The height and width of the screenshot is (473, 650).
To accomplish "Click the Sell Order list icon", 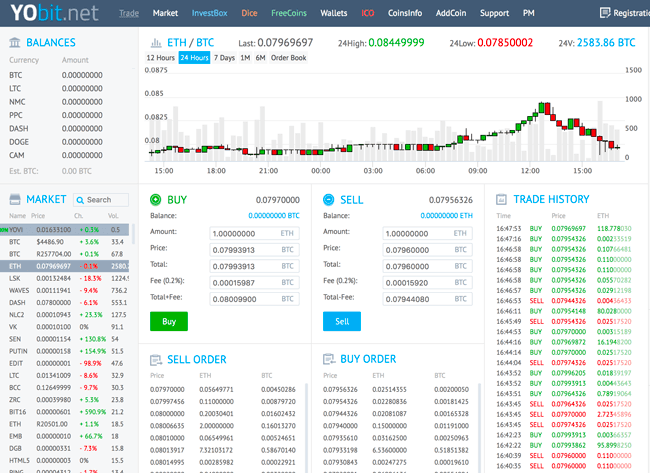I will pos(156,359).
